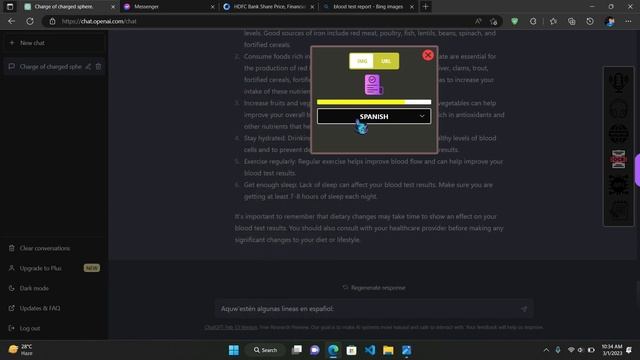640x360 pixels.
Task: Click the microphone icon in the right side panel
Action: coord(618,82)
